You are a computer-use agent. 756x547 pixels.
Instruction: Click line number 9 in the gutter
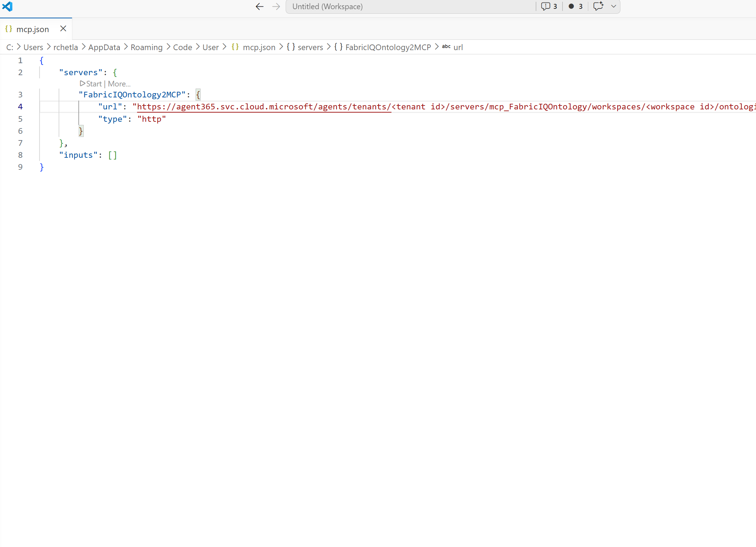tap(20, 167)
